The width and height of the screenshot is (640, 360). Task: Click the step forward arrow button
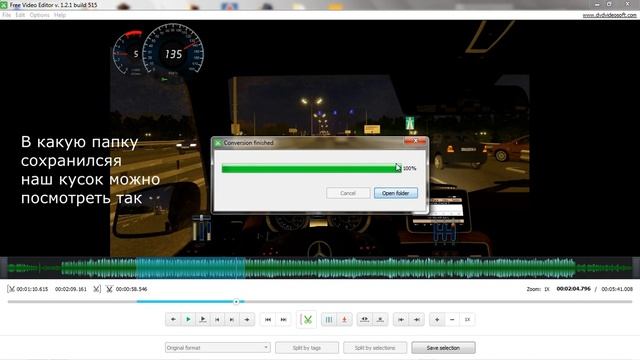click(247, 320)
